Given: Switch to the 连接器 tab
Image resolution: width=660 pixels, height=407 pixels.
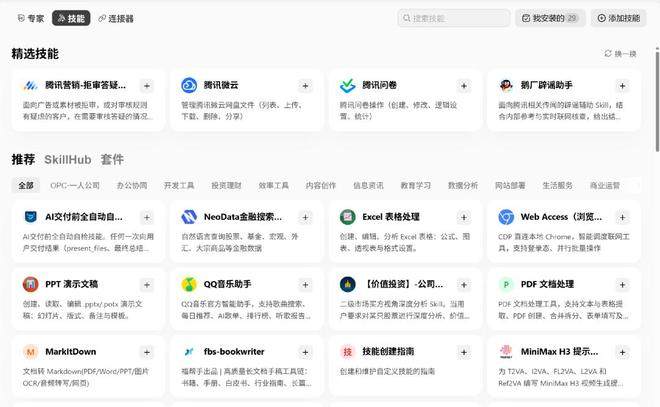Looking at the screenshot, I should pyautogui.click(x=116, y=19).
